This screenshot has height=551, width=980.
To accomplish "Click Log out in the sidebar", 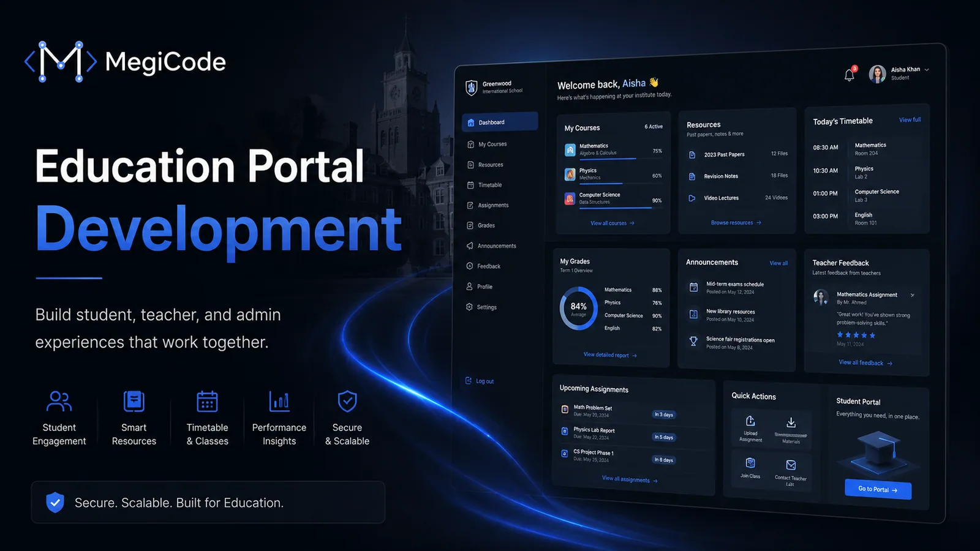I will tap(480, 381).
